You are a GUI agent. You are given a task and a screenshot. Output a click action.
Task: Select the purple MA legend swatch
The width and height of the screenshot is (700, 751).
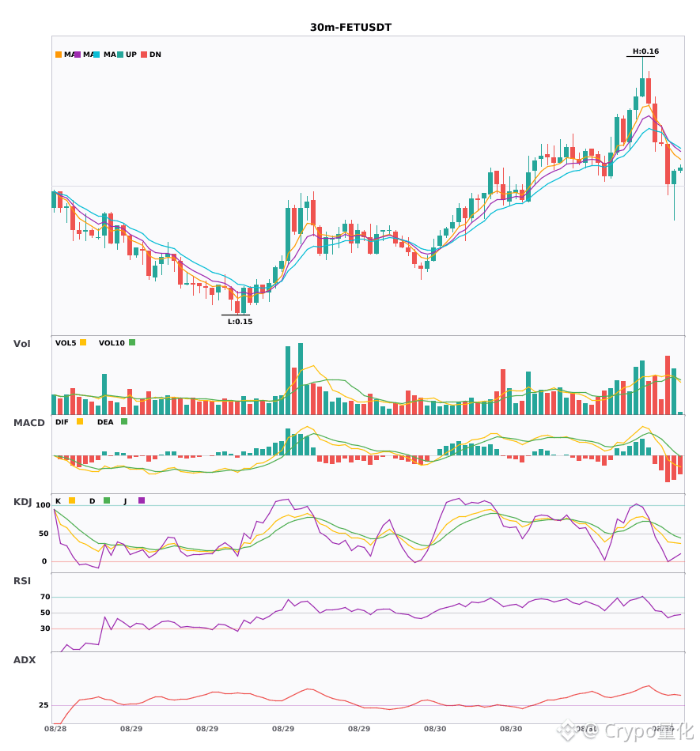78,55
